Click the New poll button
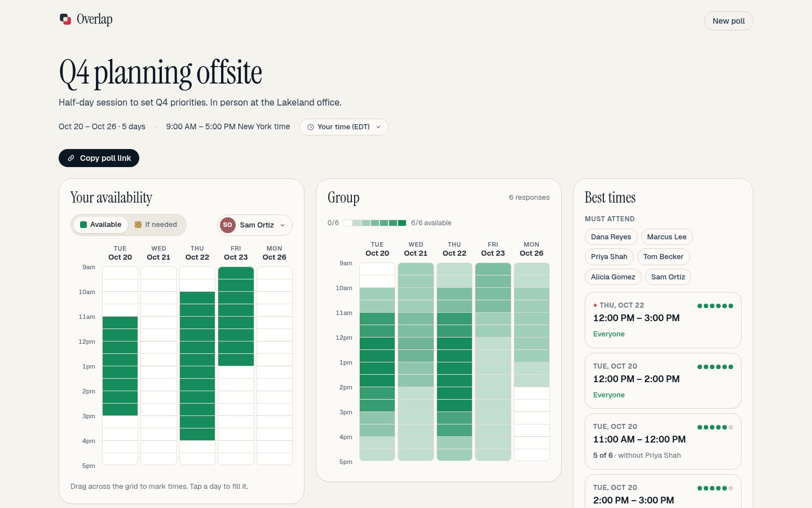Image resolution: width=812 pixels, height=508 pixels. coord(729,21)
